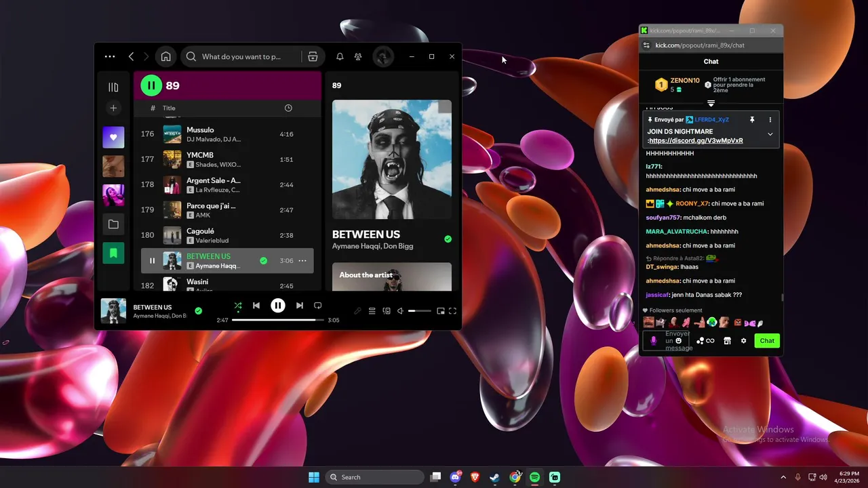The image size is (868, 488).
Task: Open the folder icon in Spotify sidebar
Action: [113, 224]
